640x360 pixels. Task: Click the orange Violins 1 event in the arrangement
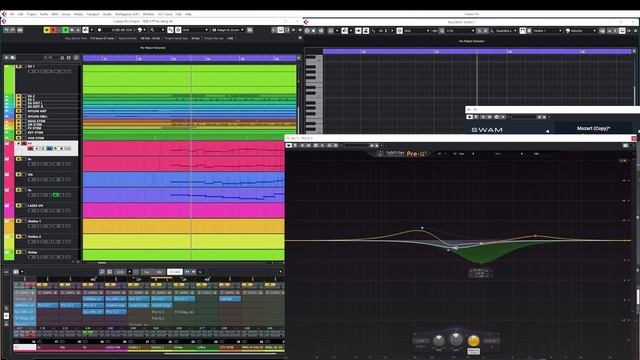point(184,226)
